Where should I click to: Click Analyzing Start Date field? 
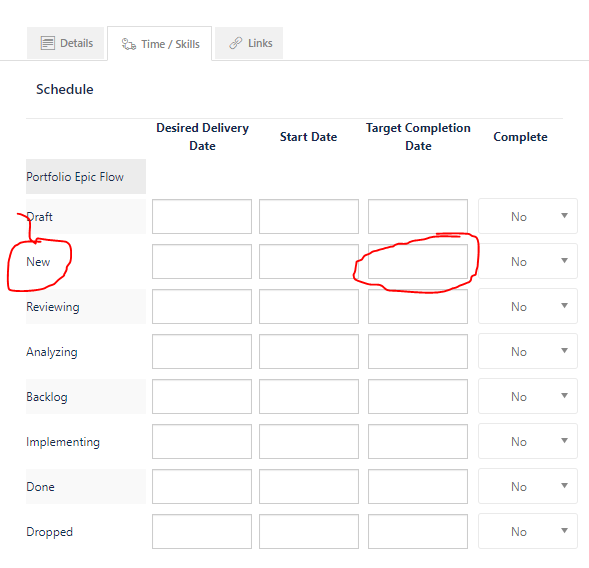[309, 352]
